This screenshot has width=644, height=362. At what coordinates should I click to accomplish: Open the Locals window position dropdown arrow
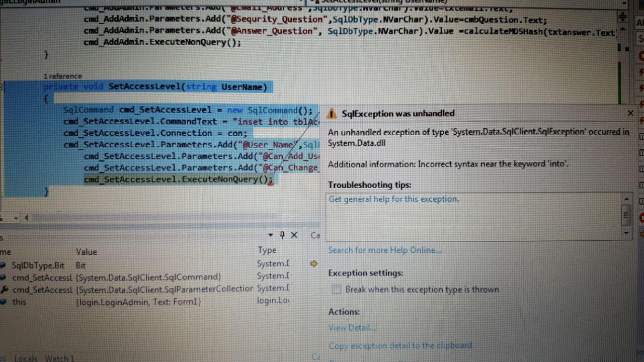(271, 235)
